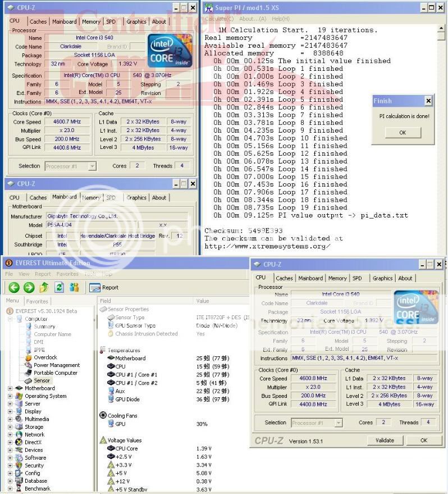The height and width of the screenshot is (494, 448).
Task: Click the Security icon in EVEREST tree
Action: [x=19, y=465]
